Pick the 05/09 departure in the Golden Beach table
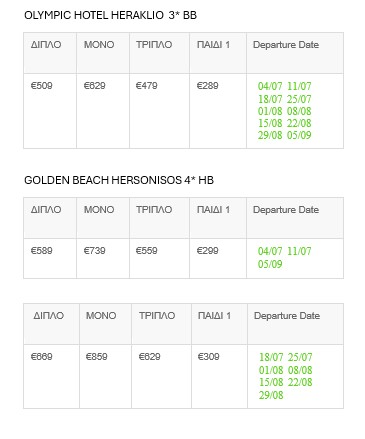The width and height of the screenshot is (365, 439). pyautogui.click(x=270, y=264)
